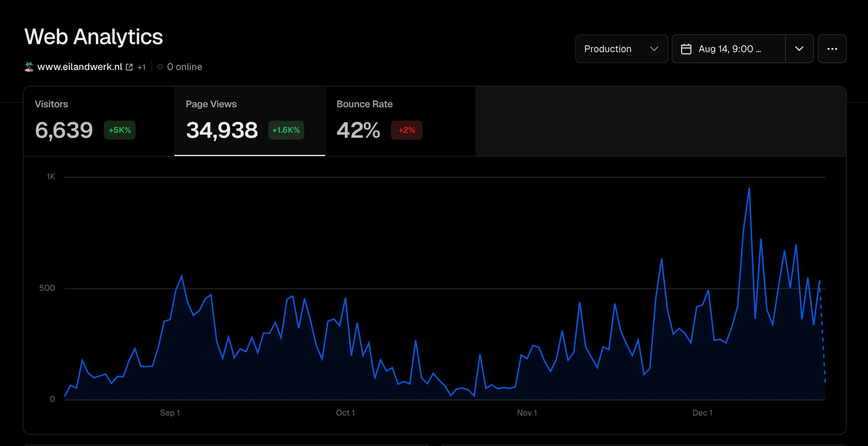Click the red +2% bounce rate badge
Image resolution: width=868 pixels, height=446 pixels.
[406, 130]
